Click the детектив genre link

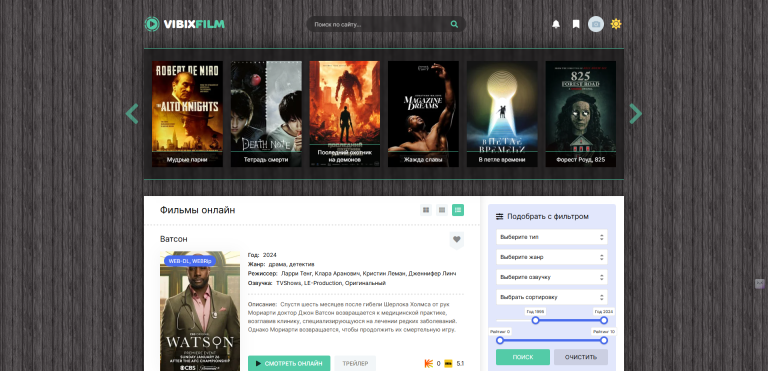pyautogui.click(x=301, y=264)
